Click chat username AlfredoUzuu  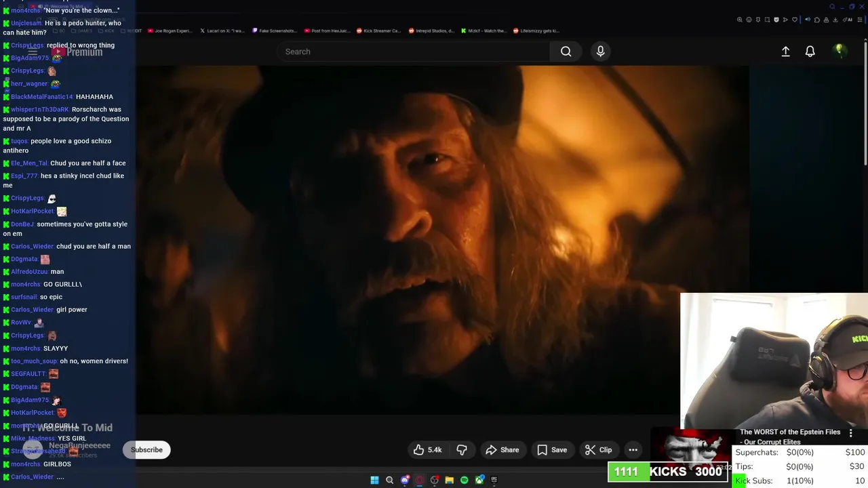pos(29,272)
